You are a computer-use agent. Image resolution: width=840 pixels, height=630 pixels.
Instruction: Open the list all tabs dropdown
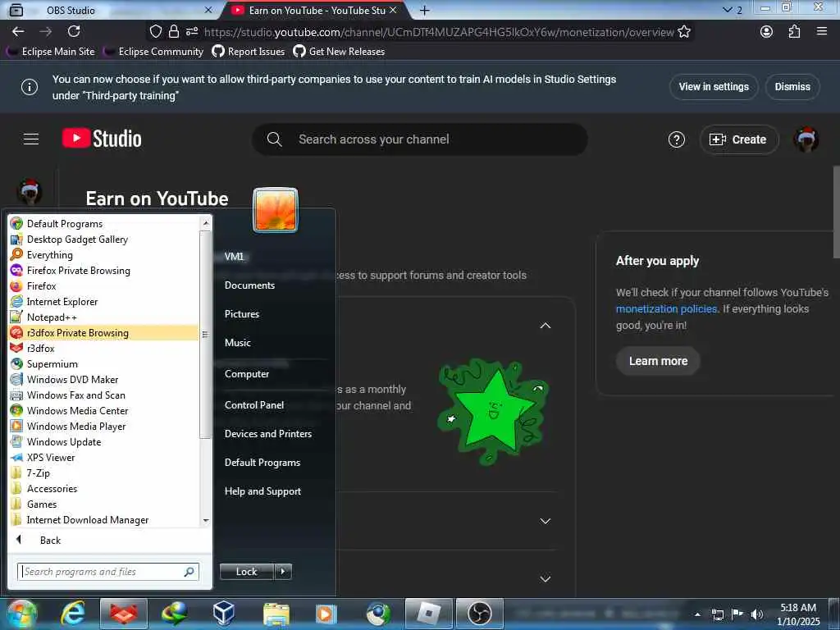727,10
